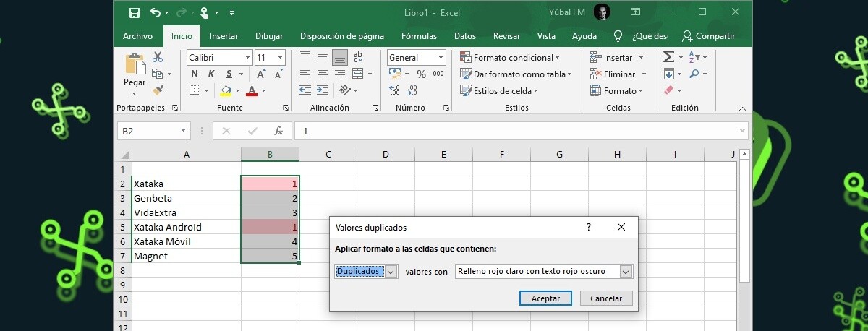Open the General number format dropdown
This screenshot has height=331, width=868.
point(441,57)
